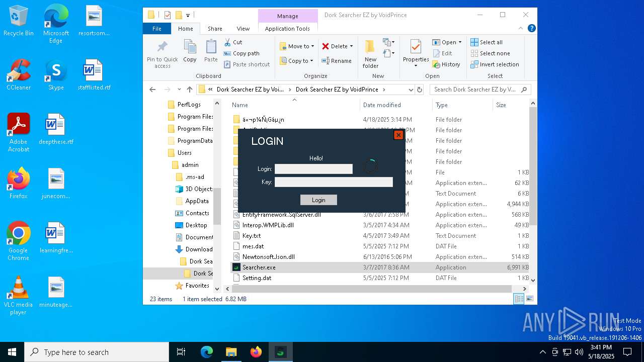Open Skype desktop shortcut
Image resolution: width=644 pixels, height=362 pixels.
(56, 75)
